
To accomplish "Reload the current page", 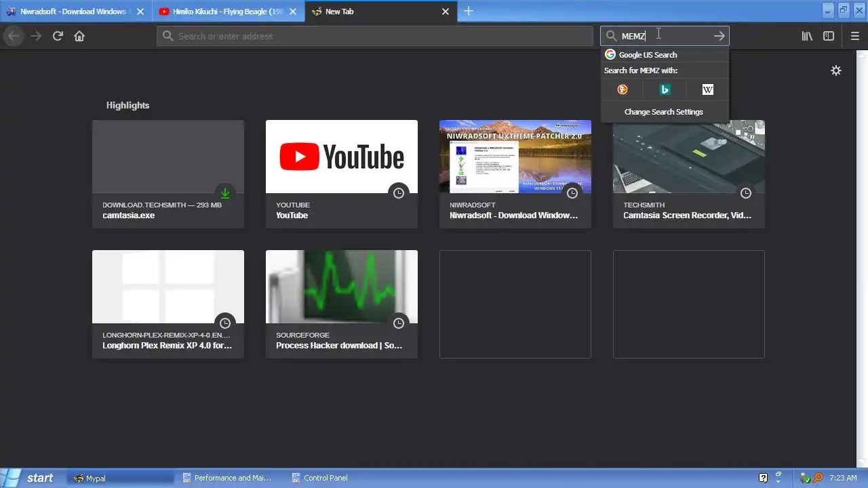I will 58,36.
